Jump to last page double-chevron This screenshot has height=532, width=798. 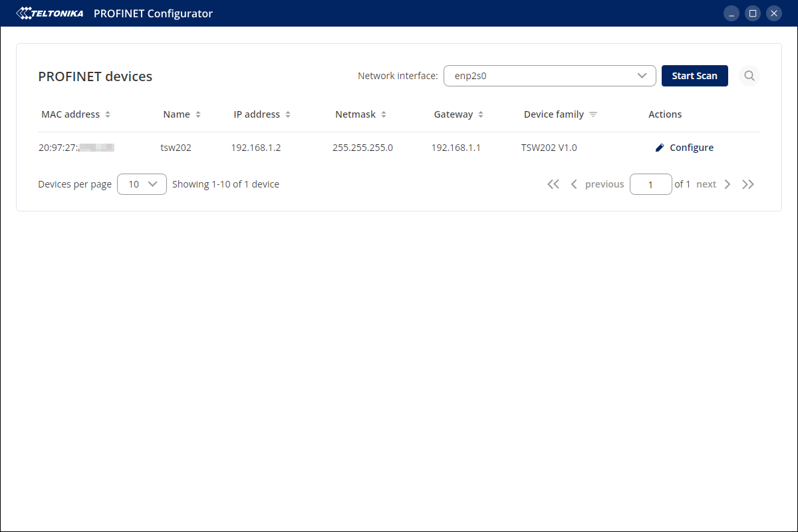(748, 184)
